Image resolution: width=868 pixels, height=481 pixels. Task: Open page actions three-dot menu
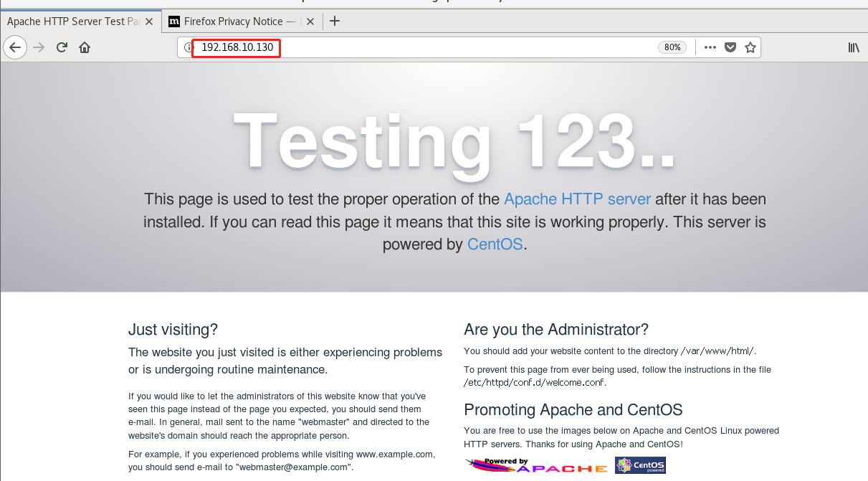point(710,48)
